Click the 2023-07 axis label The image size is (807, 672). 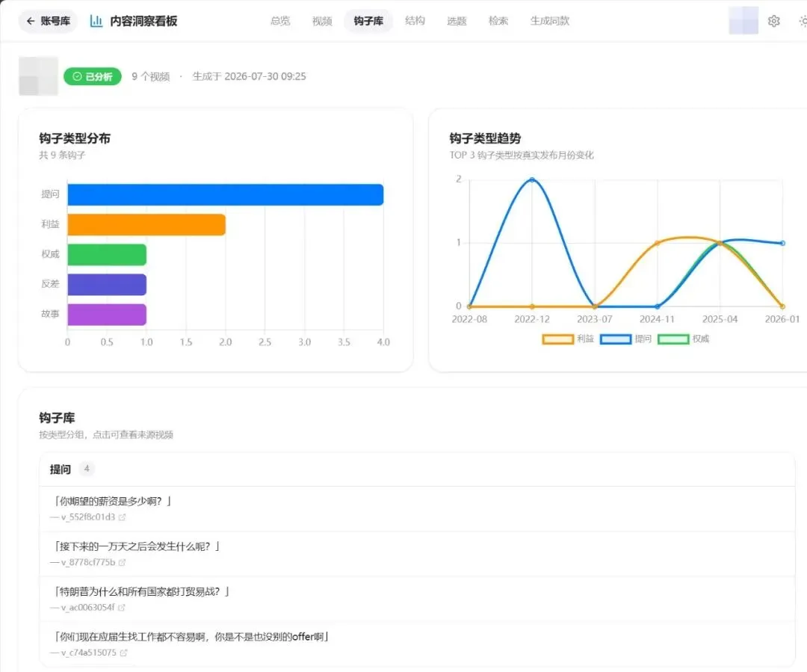[x=595, y=319]
